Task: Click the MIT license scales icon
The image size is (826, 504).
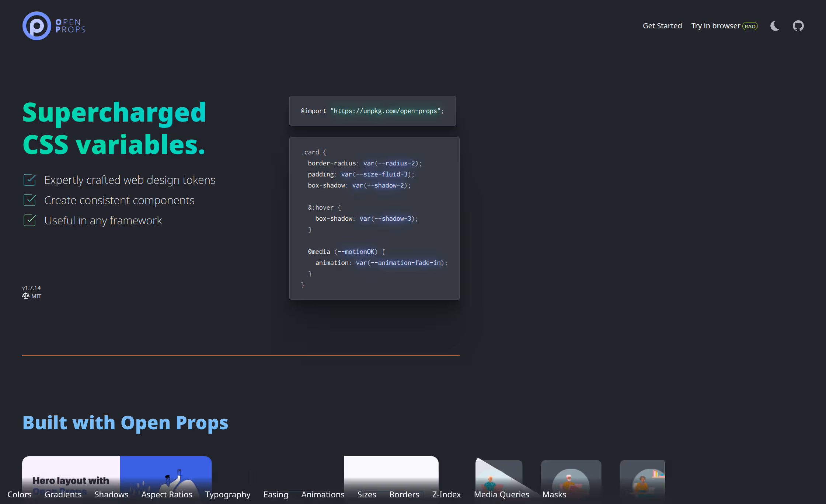Action: pyautogui.click(x=25, y=296)
